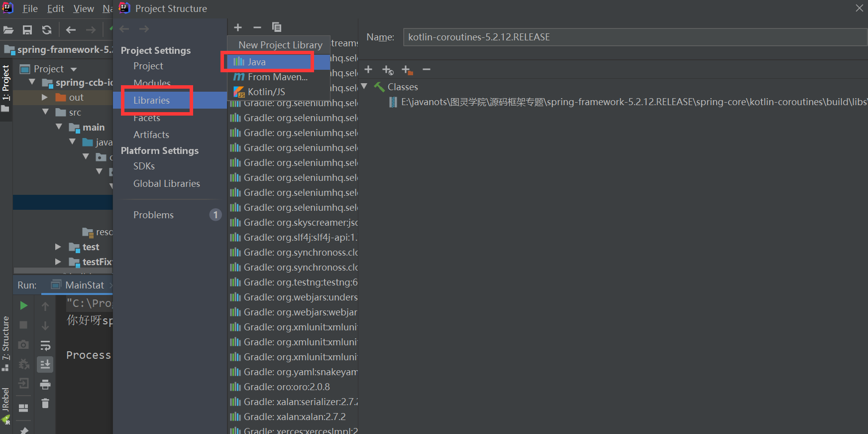Select Libraries in Project Settings
This screenshot has width=868, height=434.
click(170, 100)
